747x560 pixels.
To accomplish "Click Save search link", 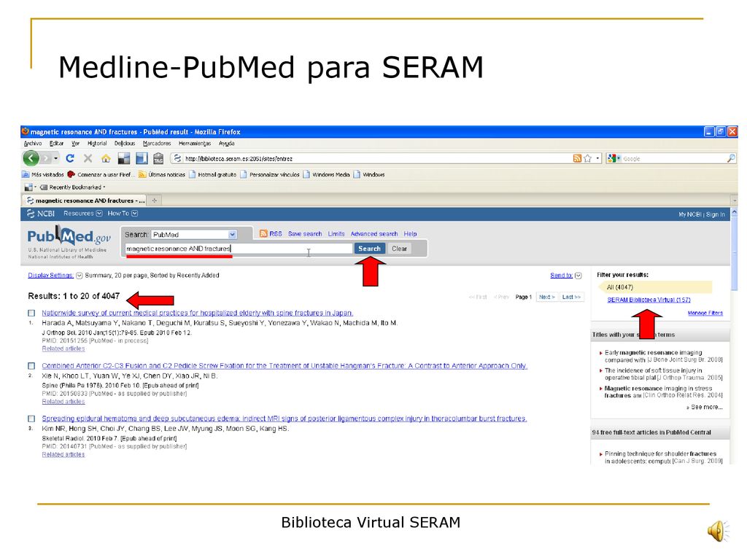I will pyautogui.click(x=305, y=234).
